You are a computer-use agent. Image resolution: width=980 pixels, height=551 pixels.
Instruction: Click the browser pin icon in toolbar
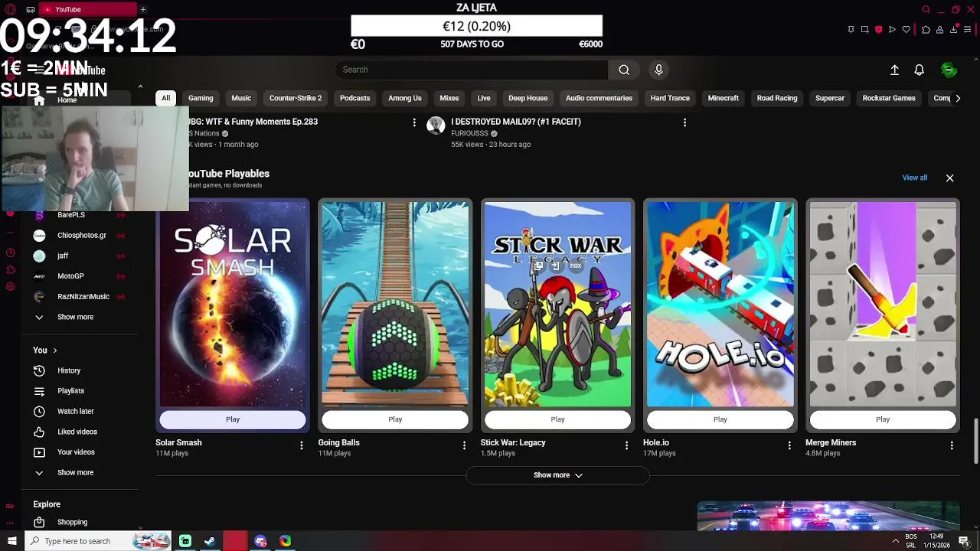pyautogui.click(x=851, y=30)
